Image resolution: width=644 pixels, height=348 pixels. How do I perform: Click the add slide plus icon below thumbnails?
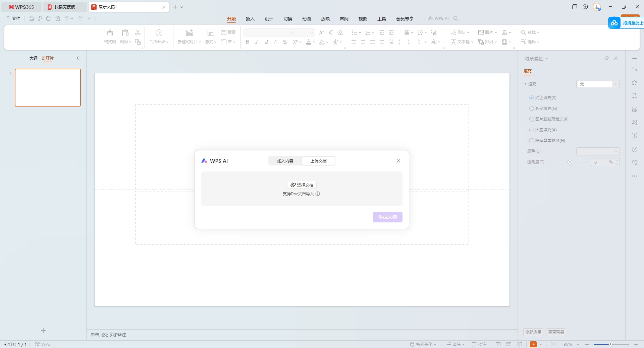pos(43,331)
